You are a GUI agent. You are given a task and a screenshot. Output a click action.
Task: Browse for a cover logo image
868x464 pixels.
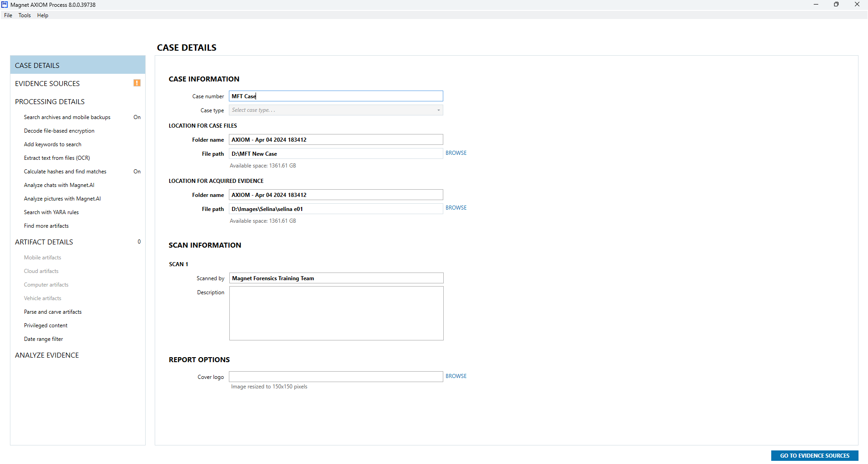pyautogui.click(x=456, y=376)
